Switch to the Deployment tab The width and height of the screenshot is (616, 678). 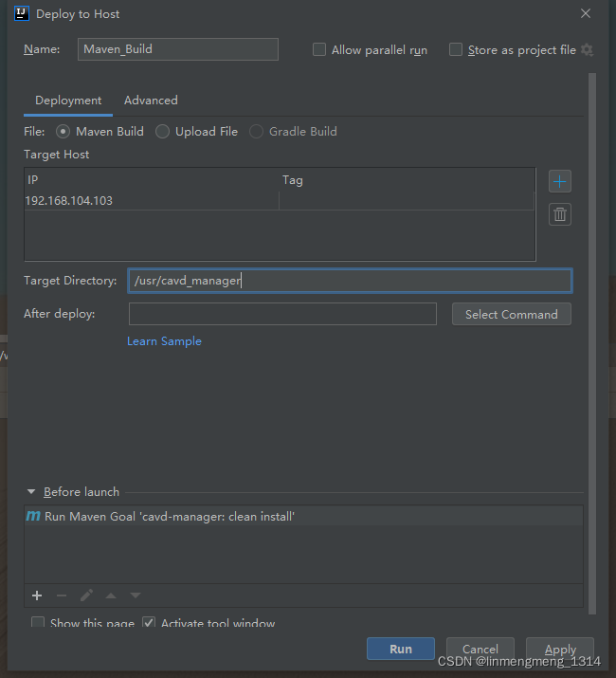click(x=68, y=101)
